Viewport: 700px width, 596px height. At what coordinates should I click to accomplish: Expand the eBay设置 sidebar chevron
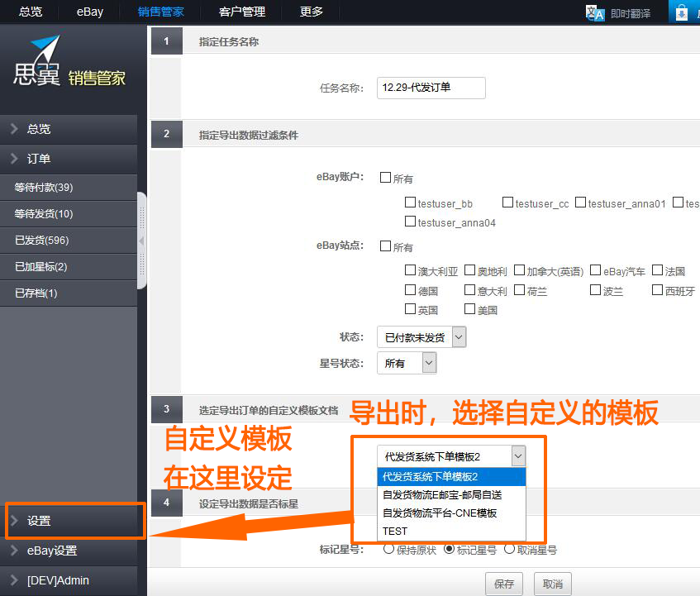click(x=14, y=551)
